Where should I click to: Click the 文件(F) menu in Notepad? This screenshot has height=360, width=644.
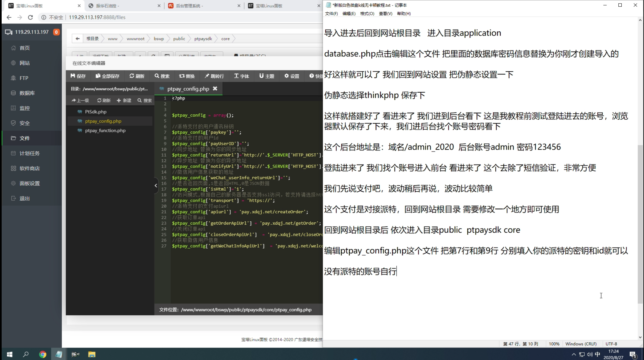(332, 13)
